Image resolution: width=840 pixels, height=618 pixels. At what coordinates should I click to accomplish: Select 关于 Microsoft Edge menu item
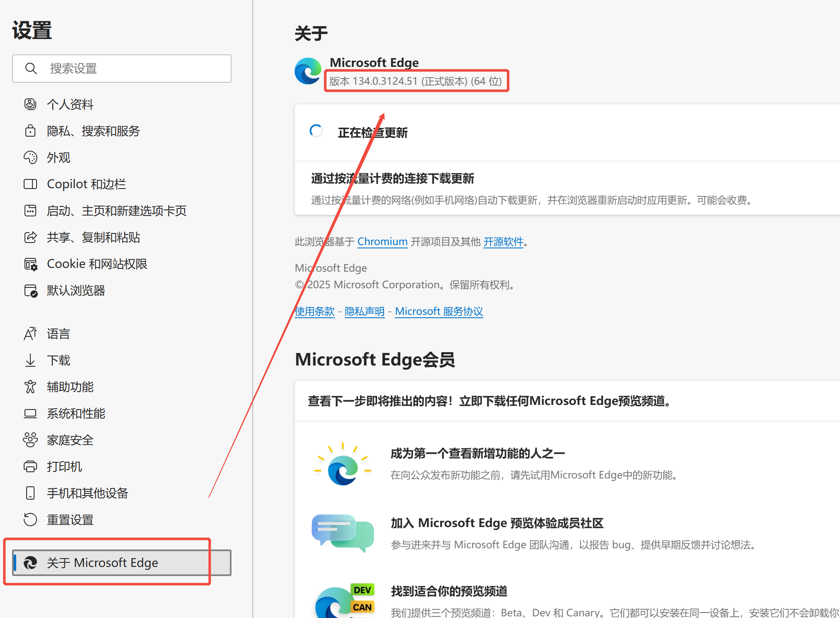pos(122,563)
